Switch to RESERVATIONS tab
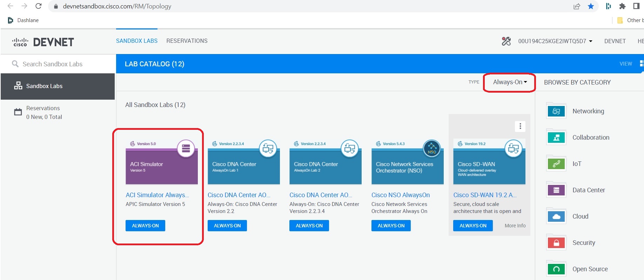Screen dimensions: 644x280 click(187, 41)
